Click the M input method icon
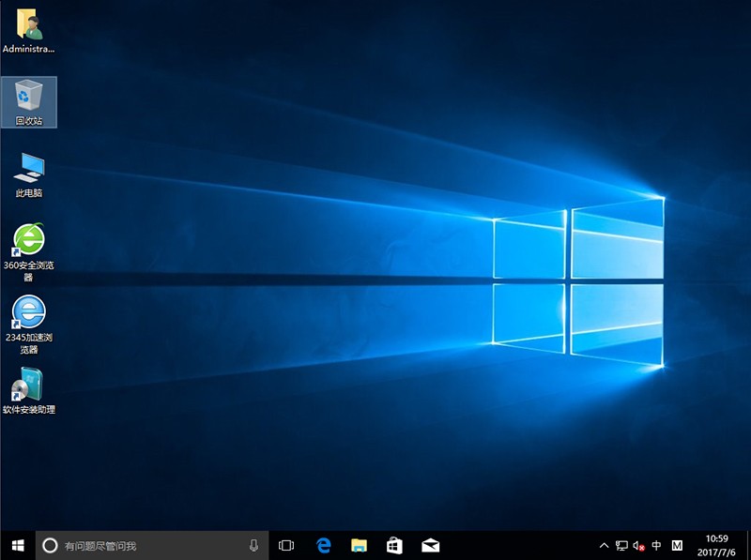751x560 pixels. 677,546
